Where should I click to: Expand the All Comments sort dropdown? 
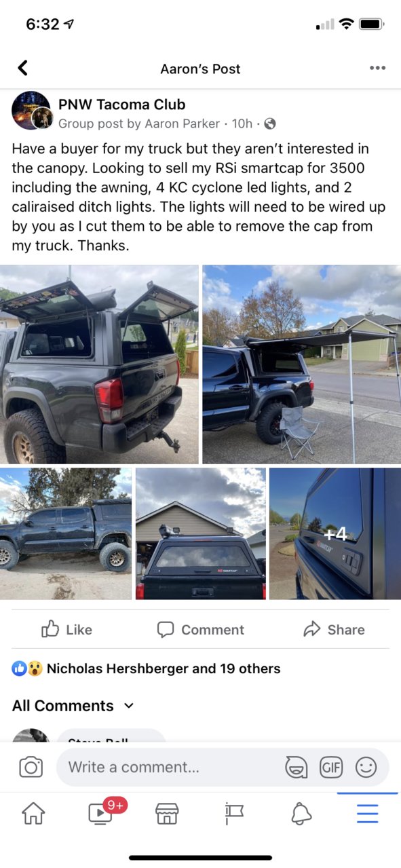click(73, 706)
